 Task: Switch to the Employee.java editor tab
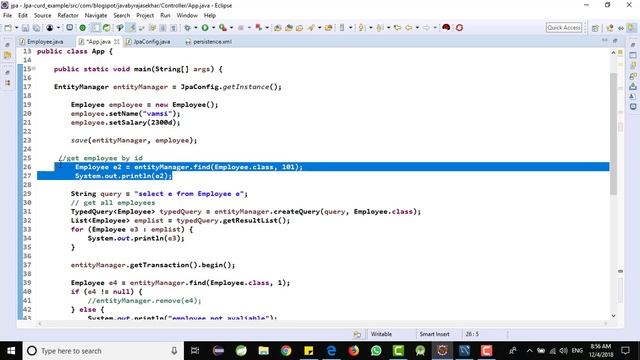[44, 42]
